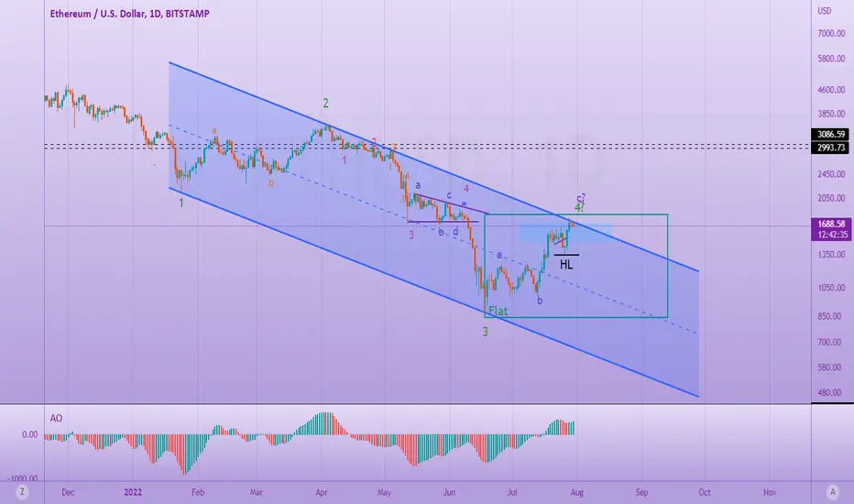Click the 3850.00 price axis label
The image size is (854, 504).
tap(831, 114)
